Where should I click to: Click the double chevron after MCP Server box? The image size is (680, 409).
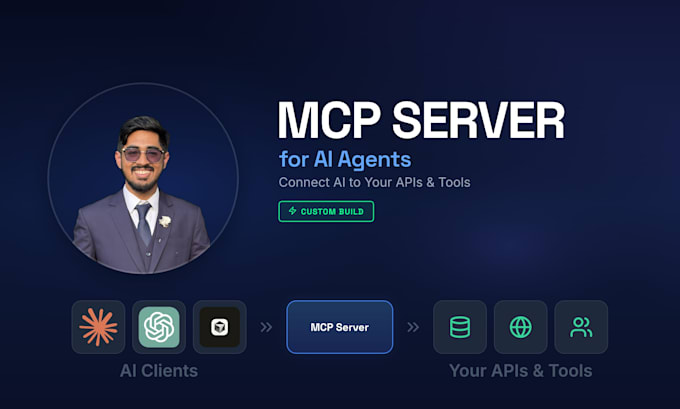413,327
